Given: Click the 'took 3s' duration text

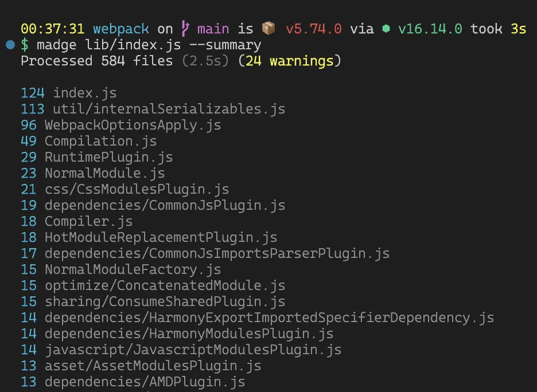Looking at the screenshot, I should [499, 29].
